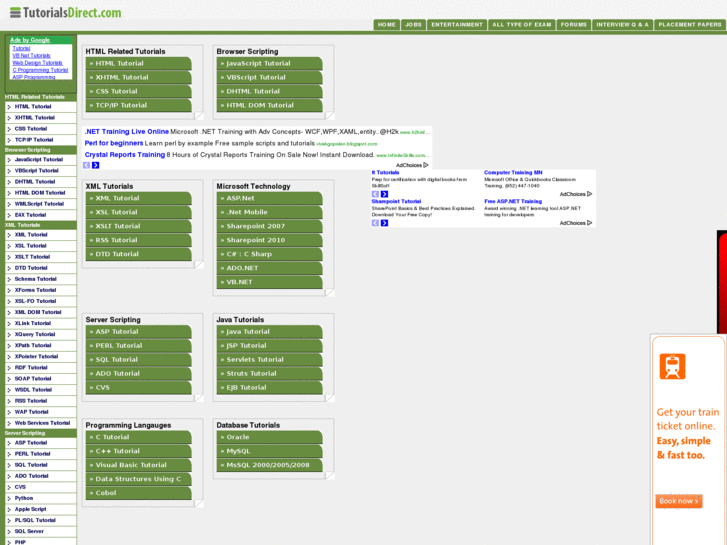Open Web Services Tutorial in the sidebar
Screen dimensions: 727x545
[41, 423]
